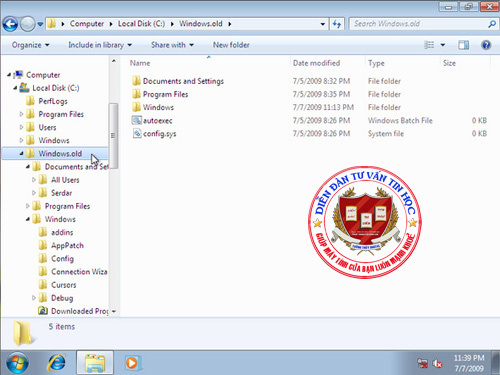Create a New folder
This screenshot has height=375, width=500.
pos(231,45)
